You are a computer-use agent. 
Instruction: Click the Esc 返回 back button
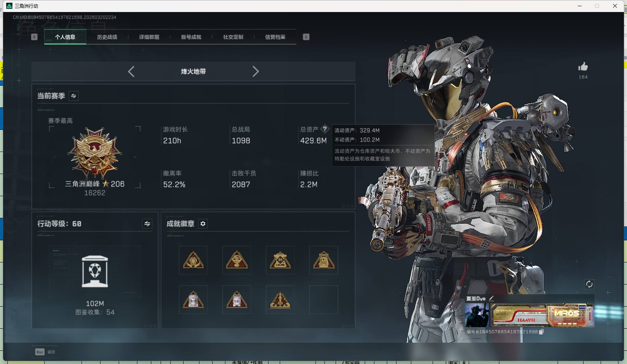(45, 352)
